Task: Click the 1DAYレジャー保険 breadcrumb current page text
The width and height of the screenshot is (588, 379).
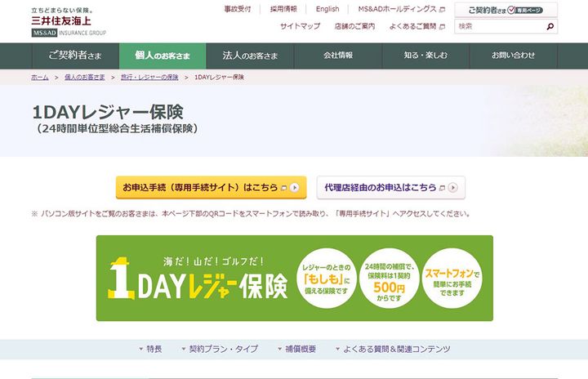Action: point(219,77)
